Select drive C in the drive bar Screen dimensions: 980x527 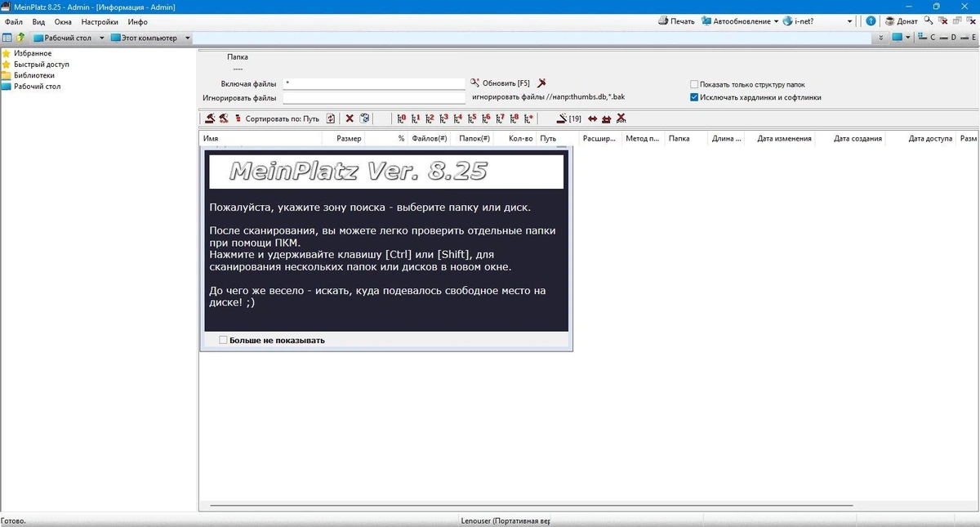click(x=927, y=38)
